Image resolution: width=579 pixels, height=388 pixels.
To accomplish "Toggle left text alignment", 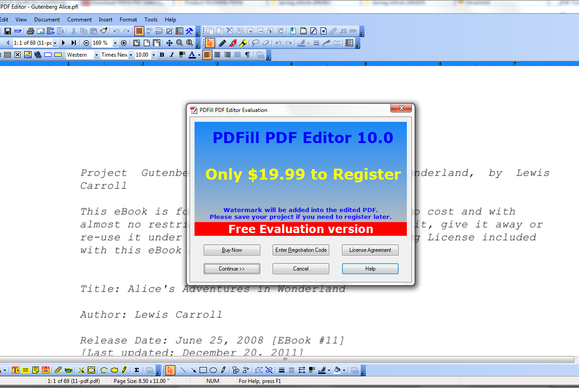I will [207, 55].
